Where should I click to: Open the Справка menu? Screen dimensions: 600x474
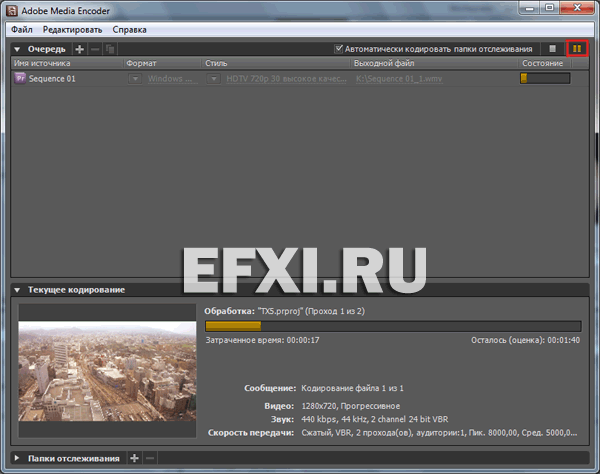[x=129, y=30]
